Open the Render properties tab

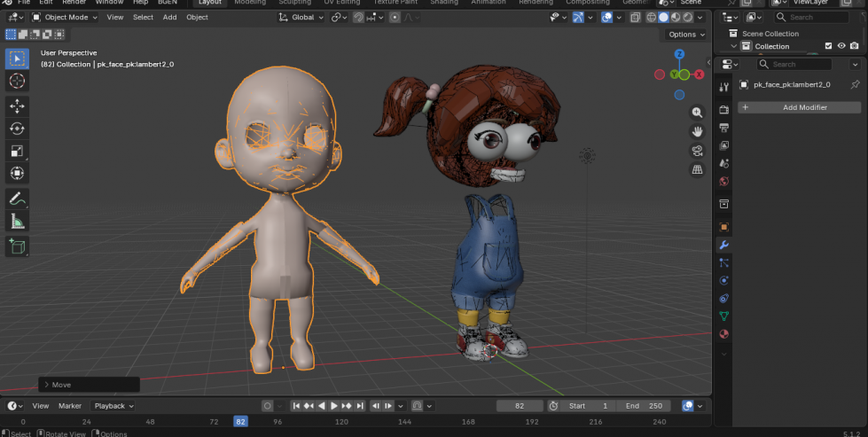(724, 110)
